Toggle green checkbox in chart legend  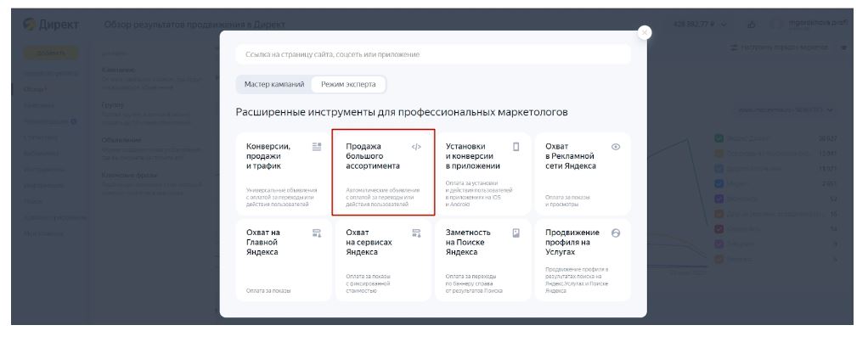click(719, 137)
